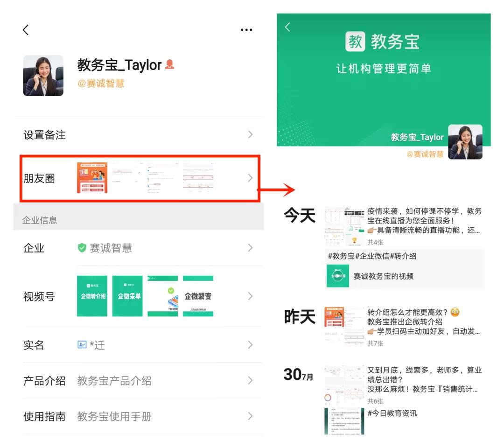
Task: Open the 朋友圈 row chevron
Action: (251, 178)
